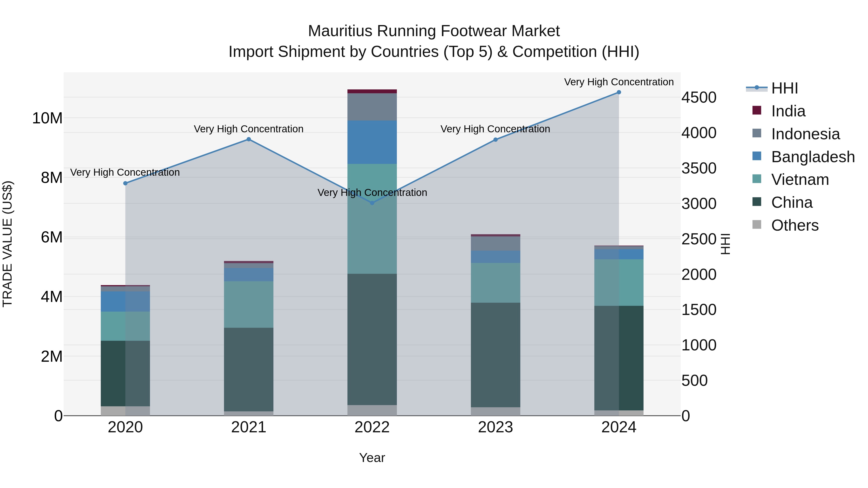Select the Bangladesh segment of 2020 bar
The width and height of the screenshot is (868, 488).
[x=125, y=301]
